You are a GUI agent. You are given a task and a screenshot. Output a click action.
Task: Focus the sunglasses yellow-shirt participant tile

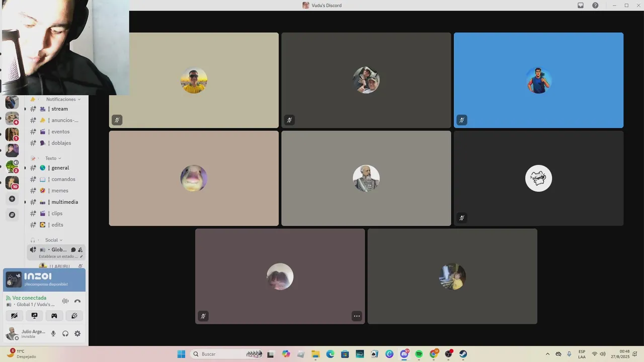pos(194,80)
